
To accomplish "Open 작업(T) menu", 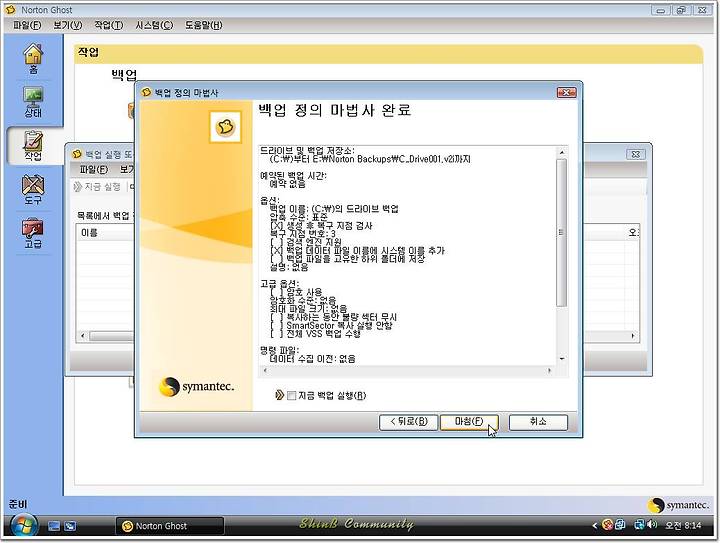I will (x=108, y=25).
